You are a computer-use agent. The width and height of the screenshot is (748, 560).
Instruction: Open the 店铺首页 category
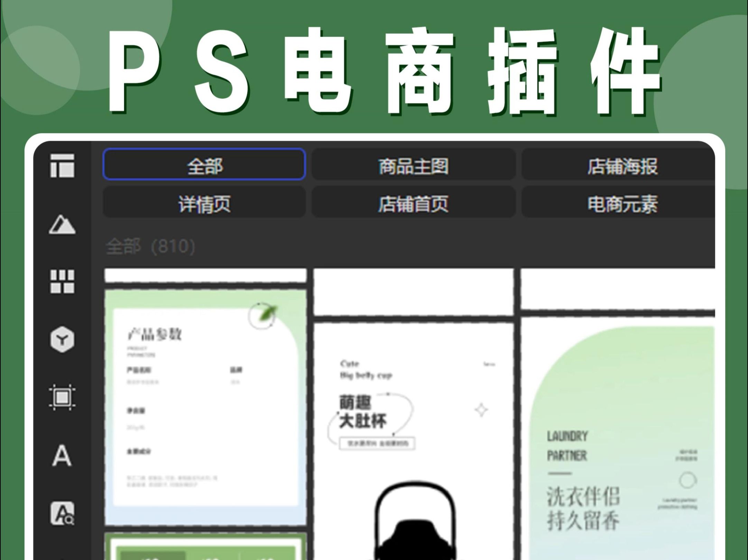click(413, 202)
